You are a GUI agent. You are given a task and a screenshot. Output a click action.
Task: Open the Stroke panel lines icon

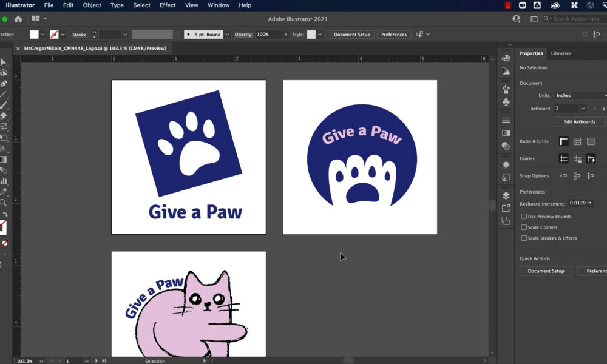(506, 120)
